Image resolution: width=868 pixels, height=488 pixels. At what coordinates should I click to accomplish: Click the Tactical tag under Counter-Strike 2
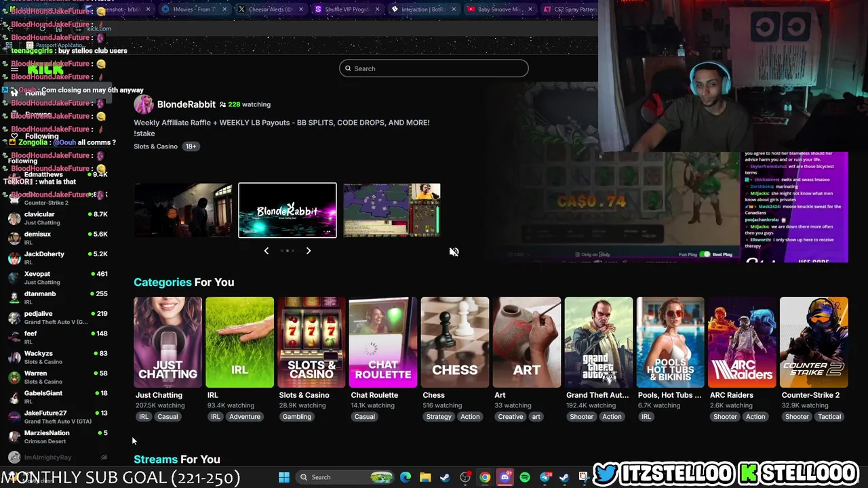point(829,417)
